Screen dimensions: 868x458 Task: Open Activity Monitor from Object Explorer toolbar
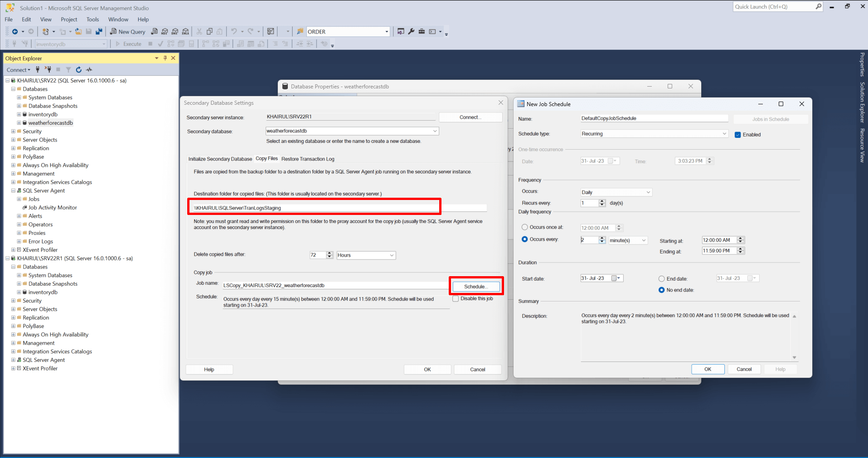[89, 70]
